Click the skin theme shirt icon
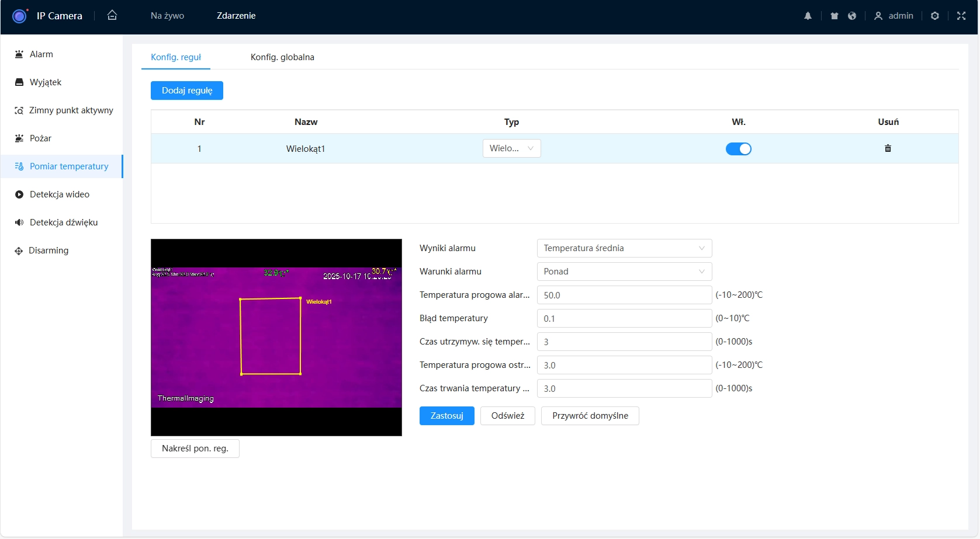Viewport: 980px width, 539px height. click(834, 16)
